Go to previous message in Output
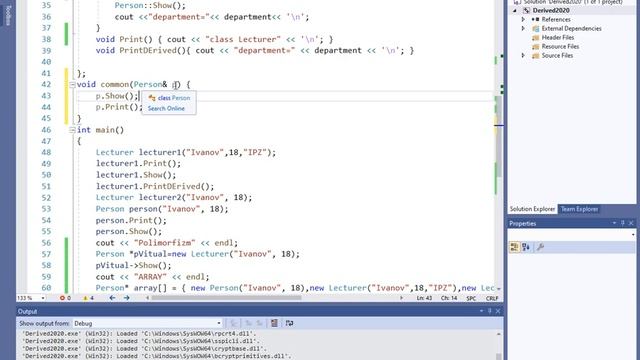The width and height of the screenshot is (640, 360). 248,323
